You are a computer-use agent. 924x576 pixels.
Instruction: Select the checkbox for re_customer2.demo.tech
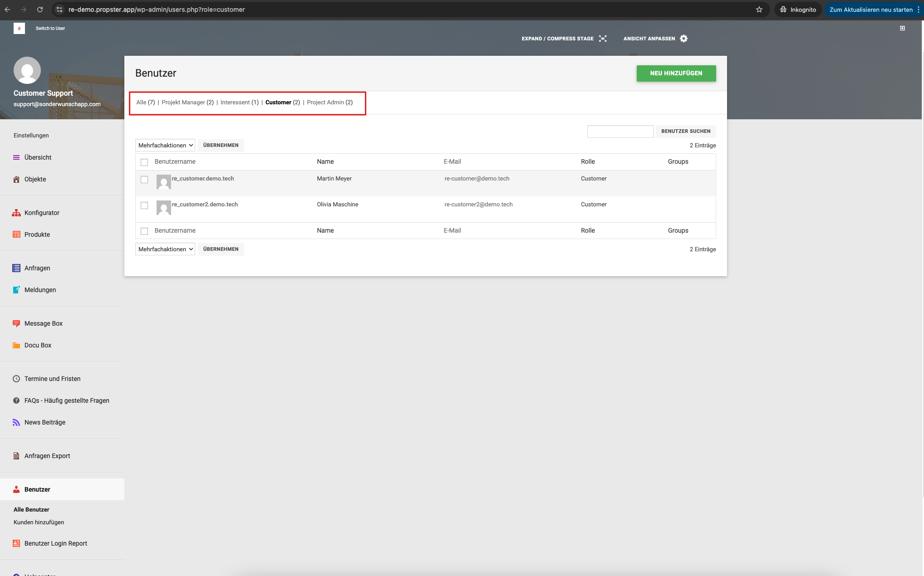click(x=144, y=205)
